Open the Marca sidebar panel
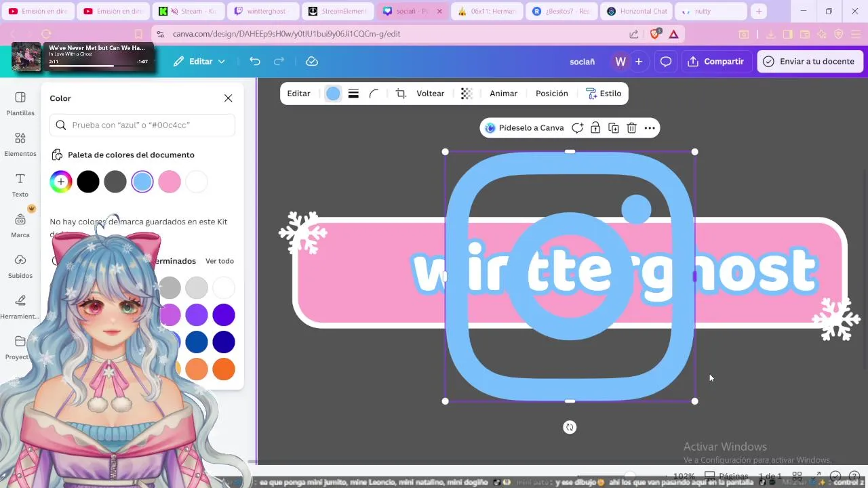The image size is (868, 488). click(20, 226)
